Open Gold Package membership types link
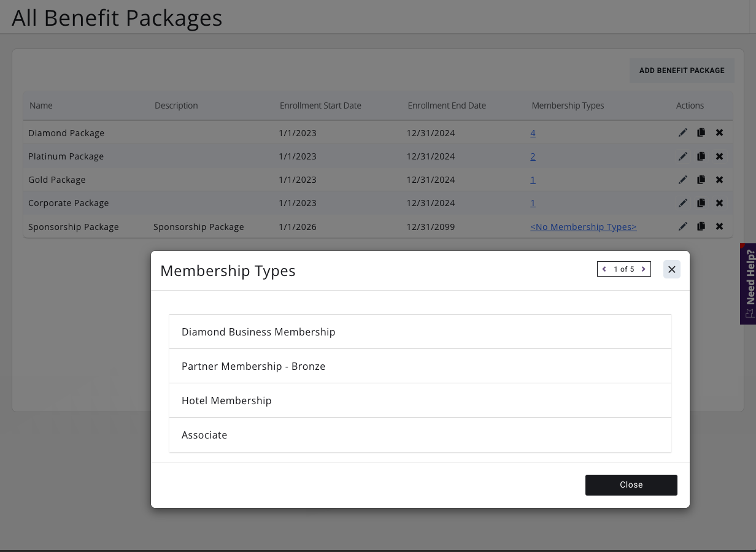This screenshot has height=552, width=756. pyautogui.click(x=533, y=180)
